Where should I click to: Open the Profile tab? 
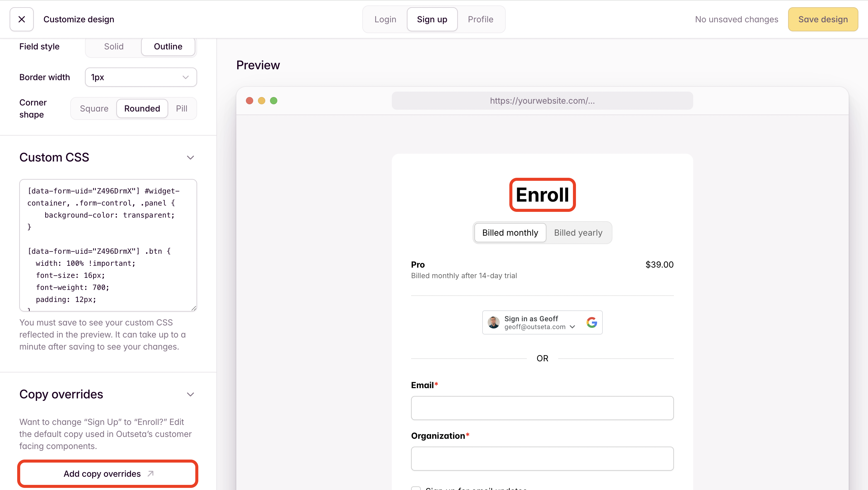click(x=480, y=19)
